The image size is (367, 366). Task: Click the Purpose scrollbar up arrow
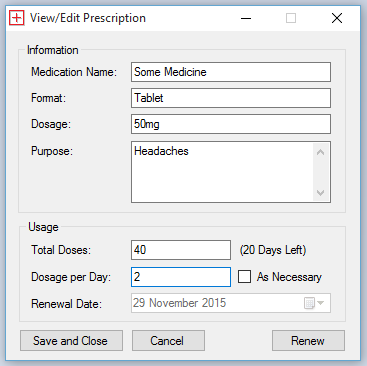click(321, 153)
